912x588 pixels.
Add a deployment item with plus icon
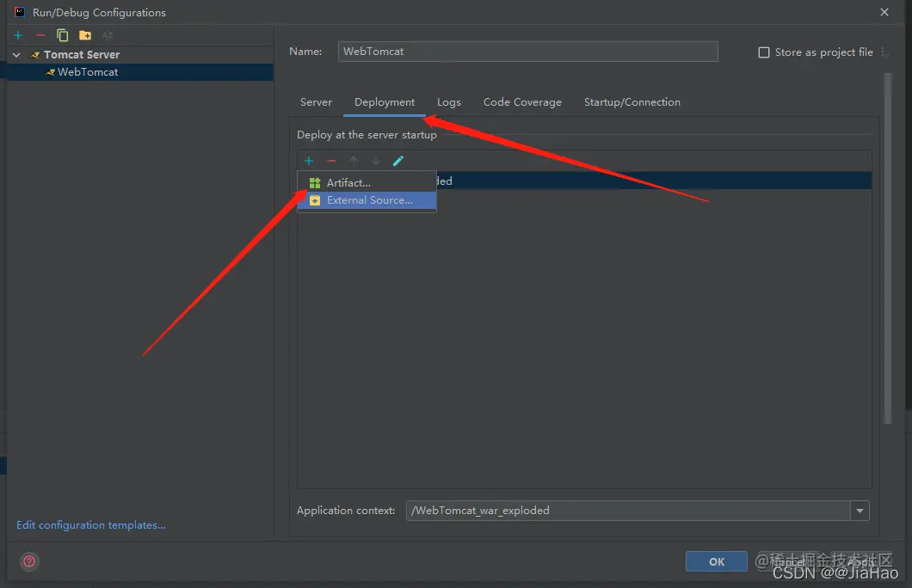(309, 161)
